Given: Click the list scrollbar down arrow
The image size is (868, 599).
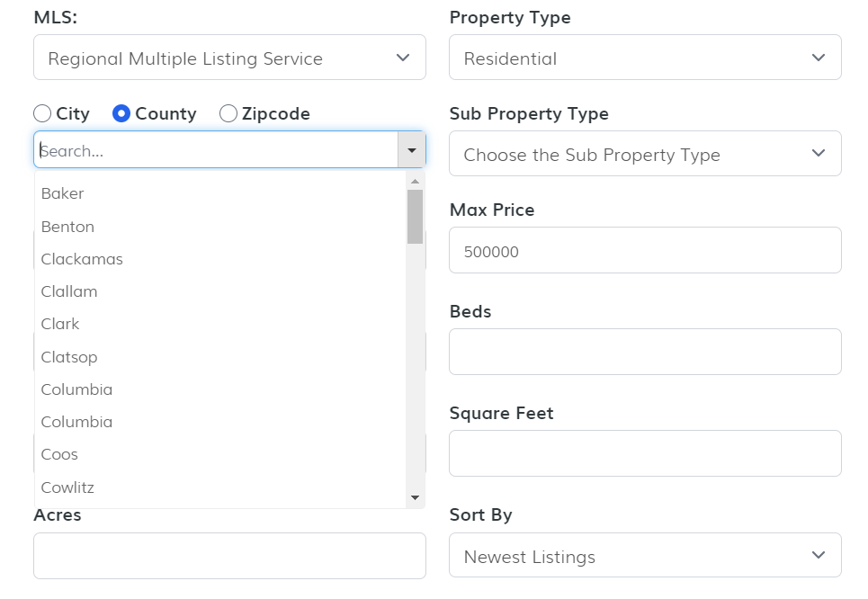Looking at the screenshot, I should pos(415,497).
